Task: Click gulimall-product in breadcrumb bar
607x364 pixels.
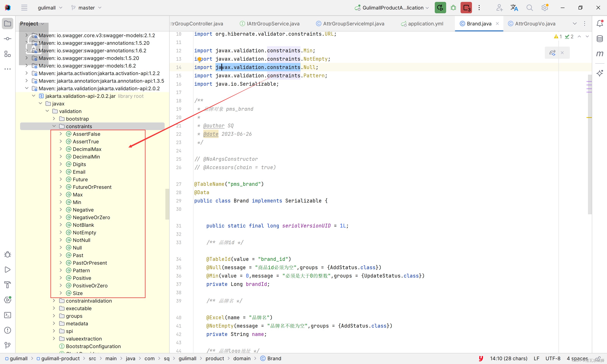Action: click(x=60, y=358)
